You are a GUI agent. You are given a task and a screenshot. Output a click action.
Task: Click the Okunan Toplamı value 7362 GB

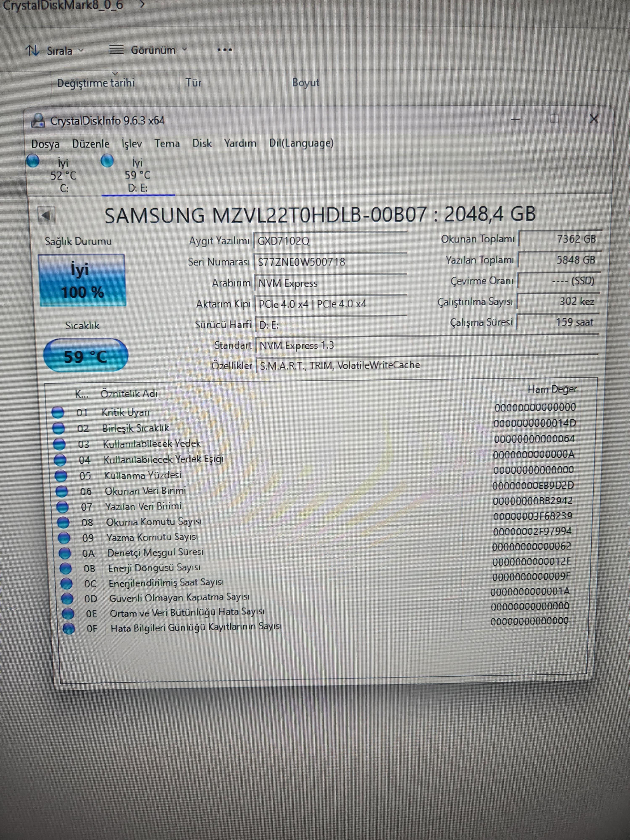[560, 239]
